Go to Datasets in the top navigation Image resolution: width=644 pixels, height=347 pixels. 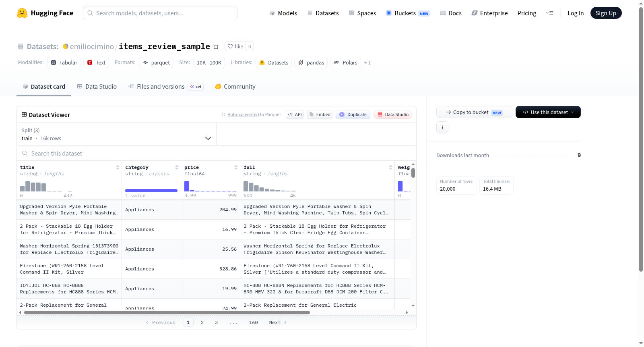(323, 13)
